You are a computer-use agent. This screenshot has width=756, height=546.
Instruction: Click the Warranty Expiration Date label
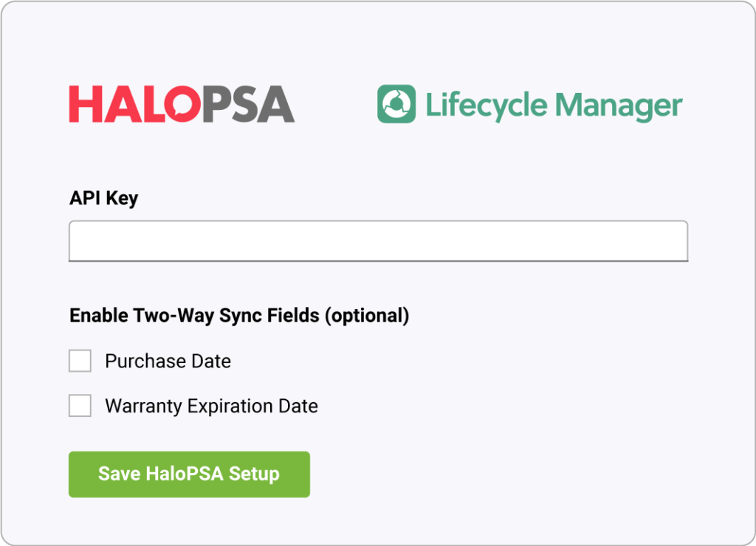point(212,406)
